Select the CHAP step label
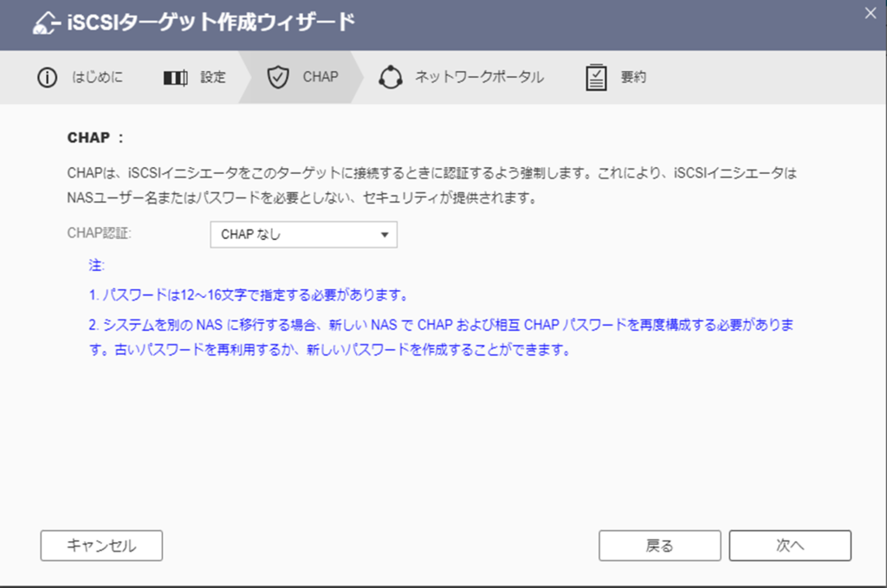 click(x=320, y=77)
